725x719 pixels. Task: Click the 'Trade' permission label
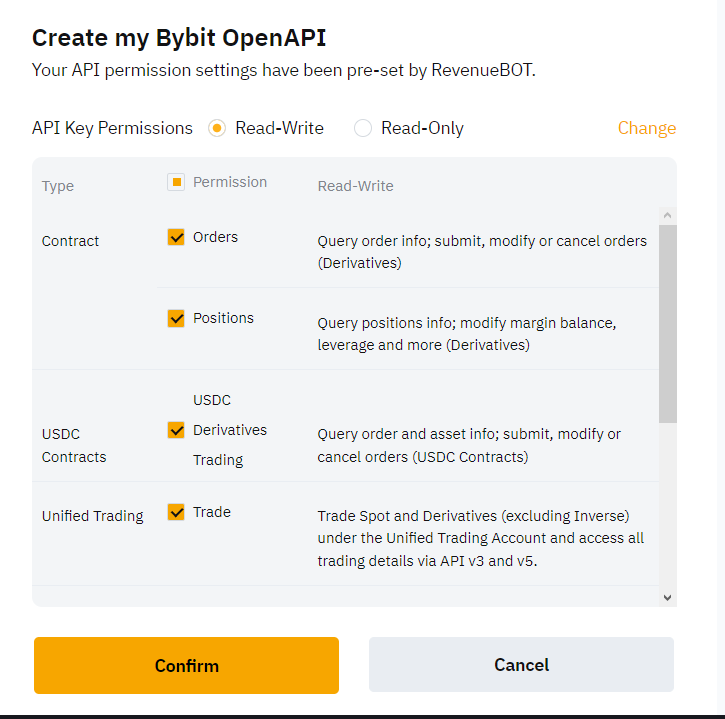(212, 512)
